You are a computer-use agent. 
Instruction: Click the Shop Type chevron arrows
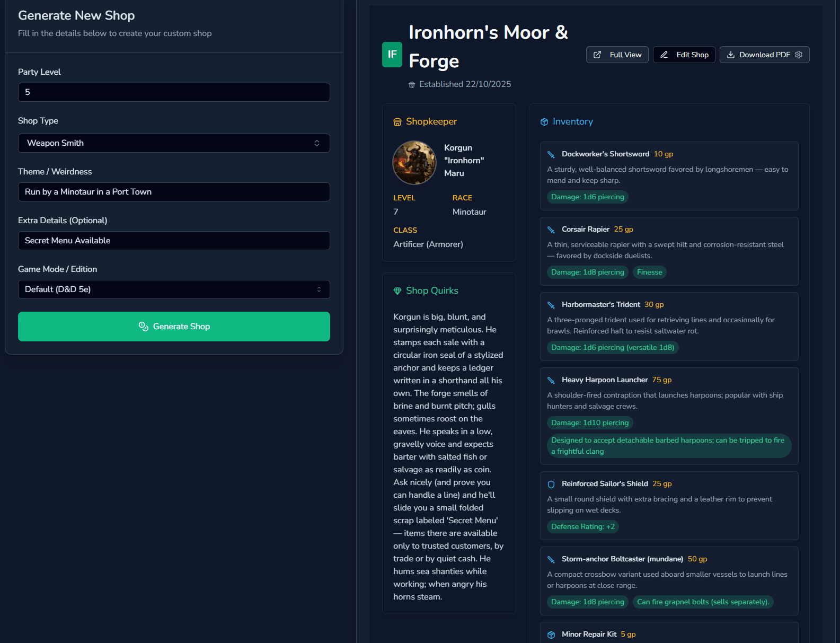[x=317, y=143]
